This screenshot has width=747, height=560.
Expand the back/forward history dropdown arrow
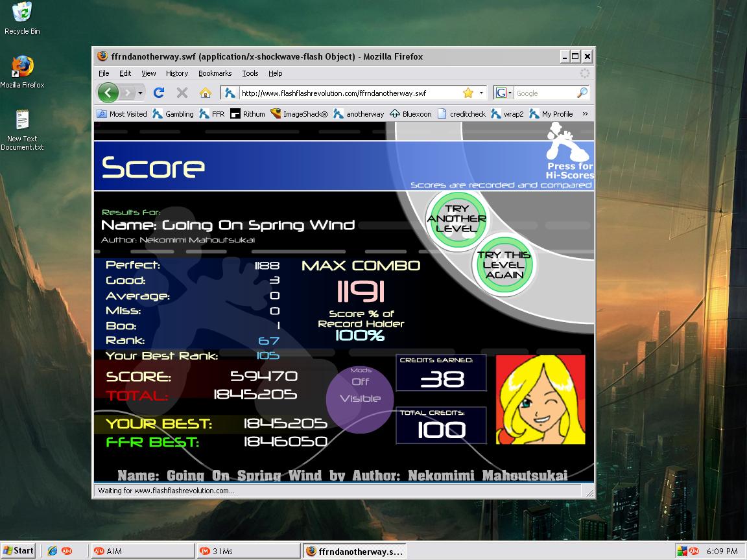tap(140, 93)
